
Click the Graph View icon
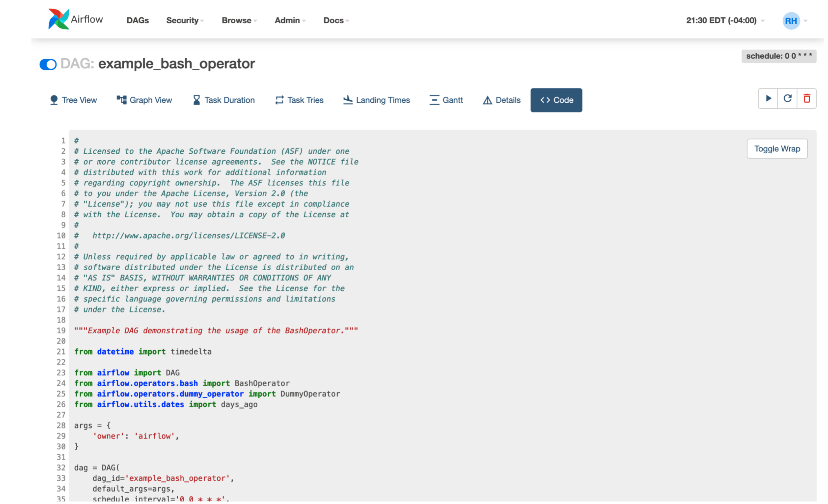[122, 100]
